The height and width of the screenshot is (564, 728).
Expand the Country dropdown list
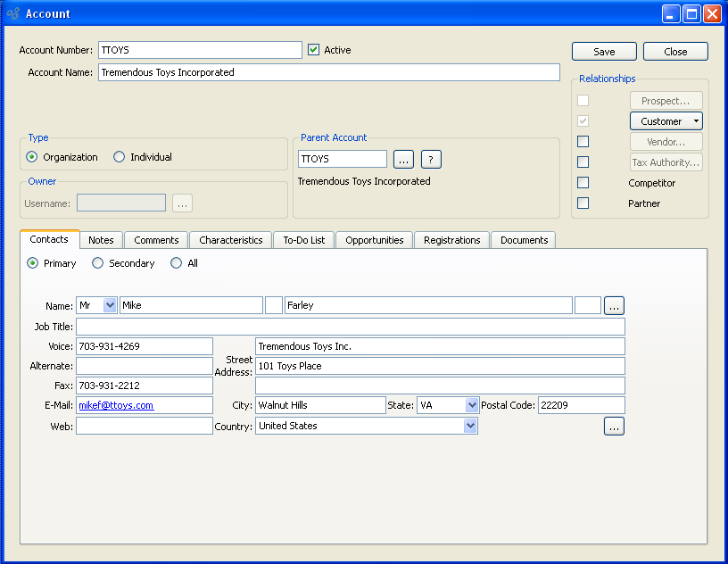[x=470, y=427]
